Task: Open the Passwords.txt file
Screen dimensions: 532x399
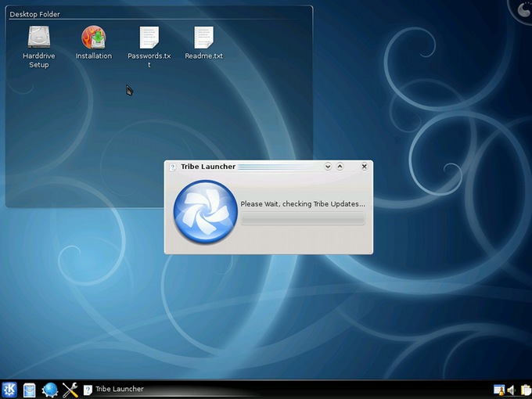Action: [x=149, y=38]
